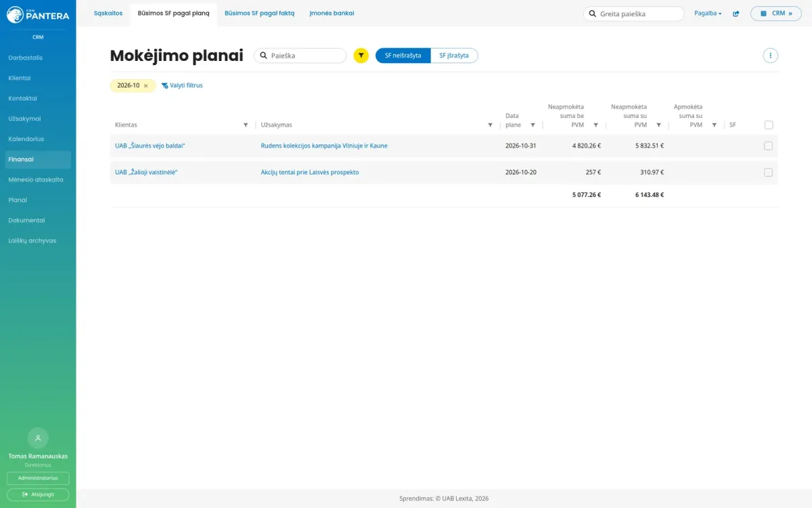Viewport: 812px width, 508px height.
Task: Check the Žalioji vaistinėlė row checkbox
Action: point(768,172)
